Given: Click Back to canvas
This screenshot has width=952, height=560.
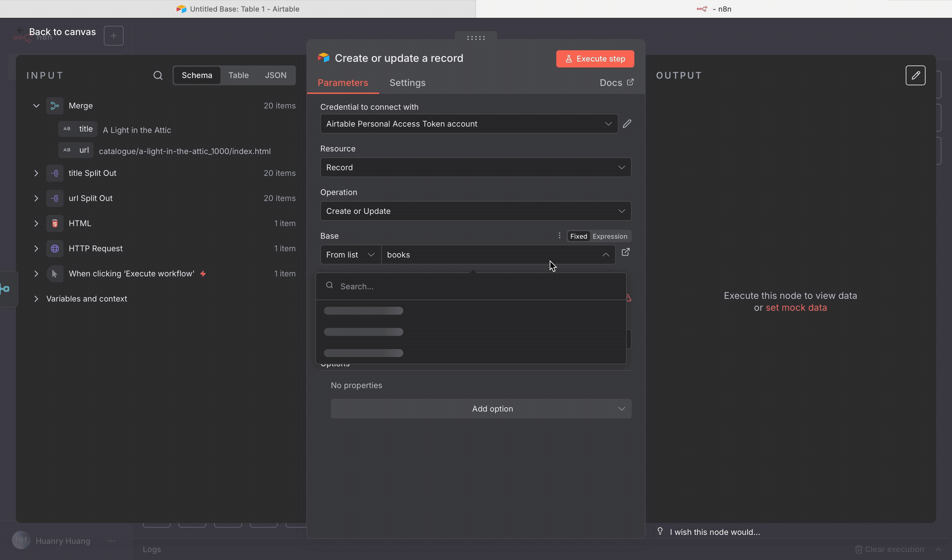Looking at the screenshot, I should pyautogui.click(x=62, y=32).
